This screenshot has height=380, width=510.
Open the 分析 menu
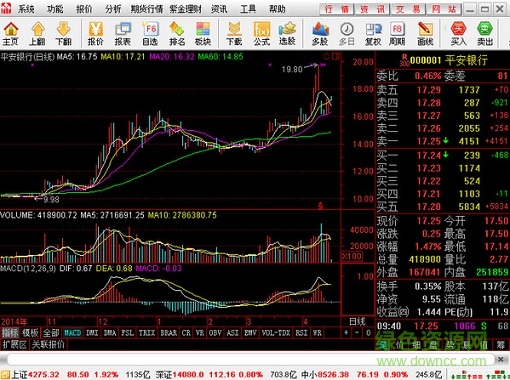pyautogui.click(x=113, y=9)
